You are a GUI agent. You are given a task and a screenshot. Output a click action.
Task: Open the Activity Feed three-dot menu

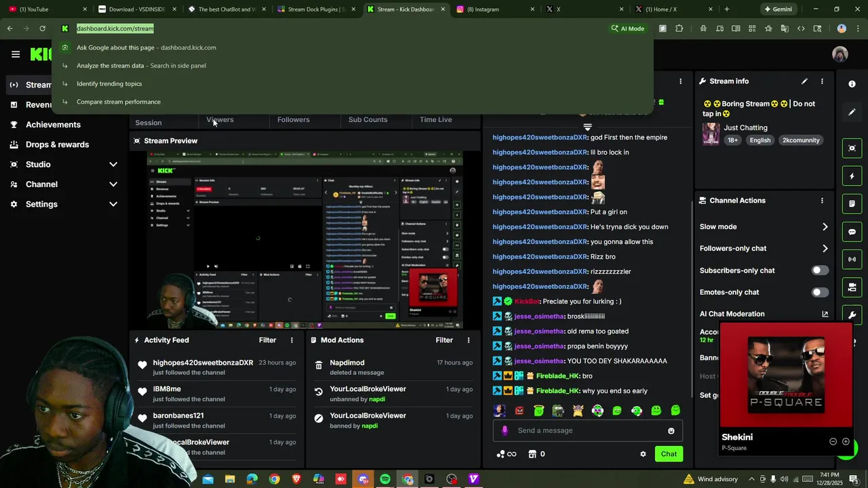point(292,340)
